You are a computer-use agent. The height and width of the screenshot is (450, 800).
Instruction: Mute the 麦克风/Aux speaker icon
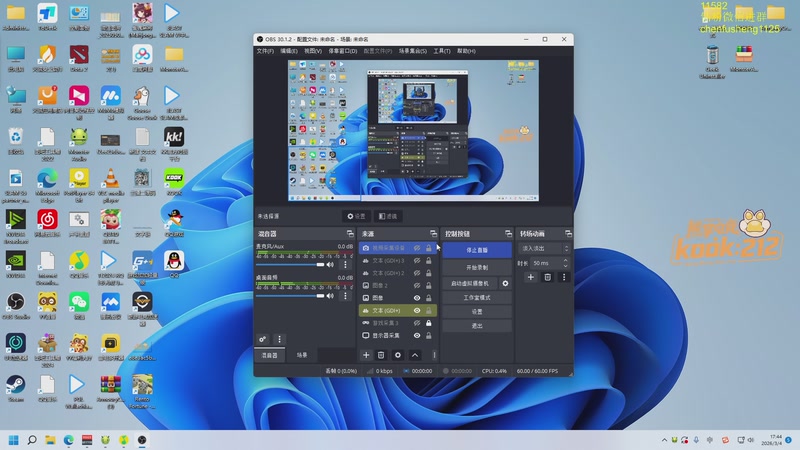[330, 265]
